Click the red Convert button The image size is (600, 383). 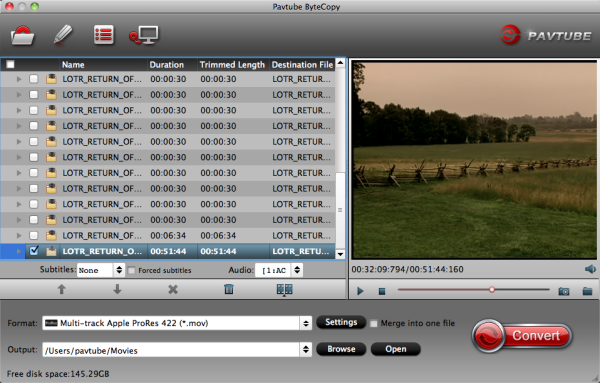click(522, 336)
